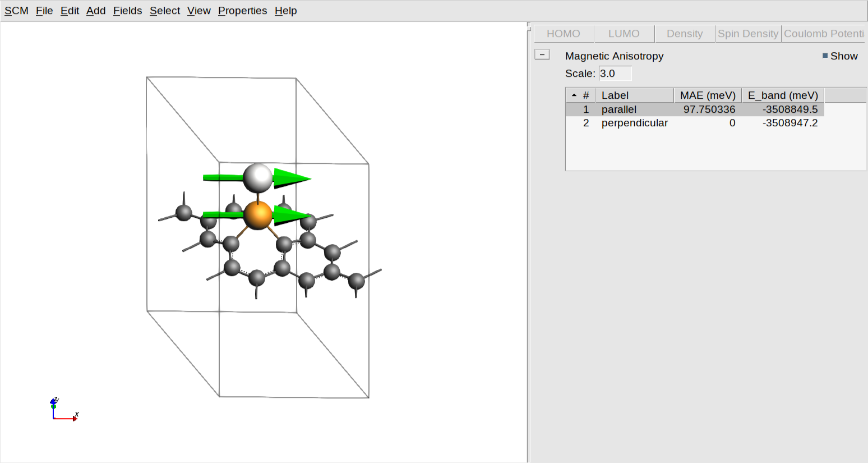Switch to the LUMO tab

(624, 34)
